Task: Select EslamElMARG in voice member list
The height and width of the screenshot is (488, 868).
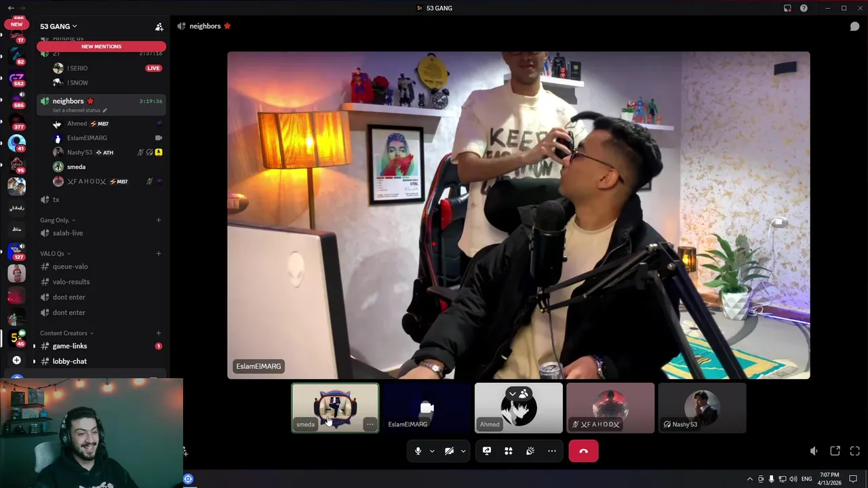Action: pyautogui.click(x=107, y=138)
